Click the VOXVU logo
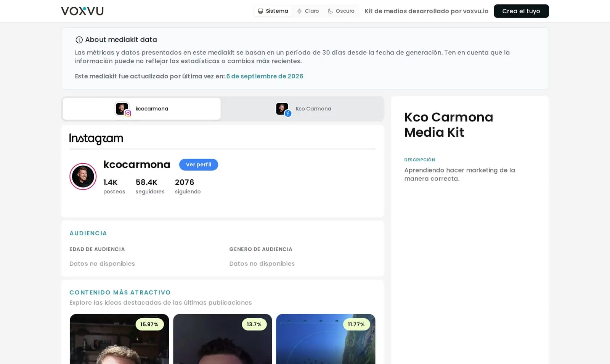Image resolution: width=610 pixels, height=364 pixels. tap(82, 11)
